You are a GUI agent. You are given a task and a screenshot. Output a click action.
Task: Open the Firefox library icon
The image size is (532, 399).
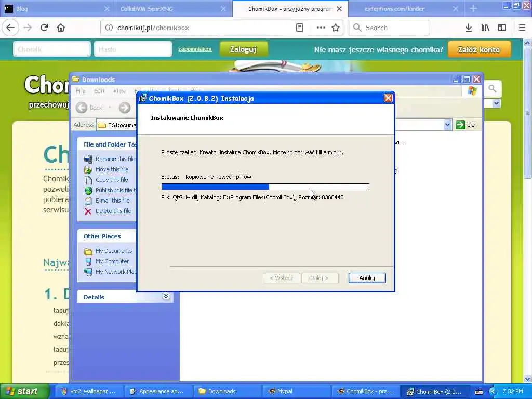pos(485,28)
